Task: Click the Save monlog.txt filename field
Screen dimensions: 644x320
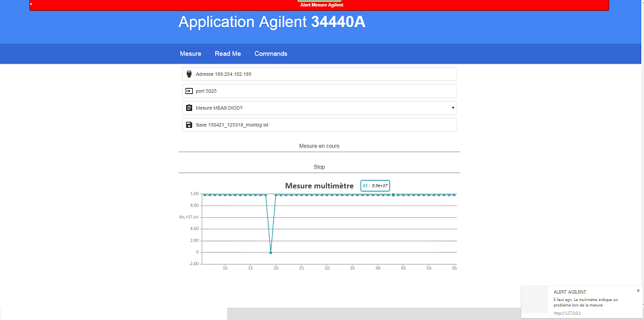Action: point(319,125)
